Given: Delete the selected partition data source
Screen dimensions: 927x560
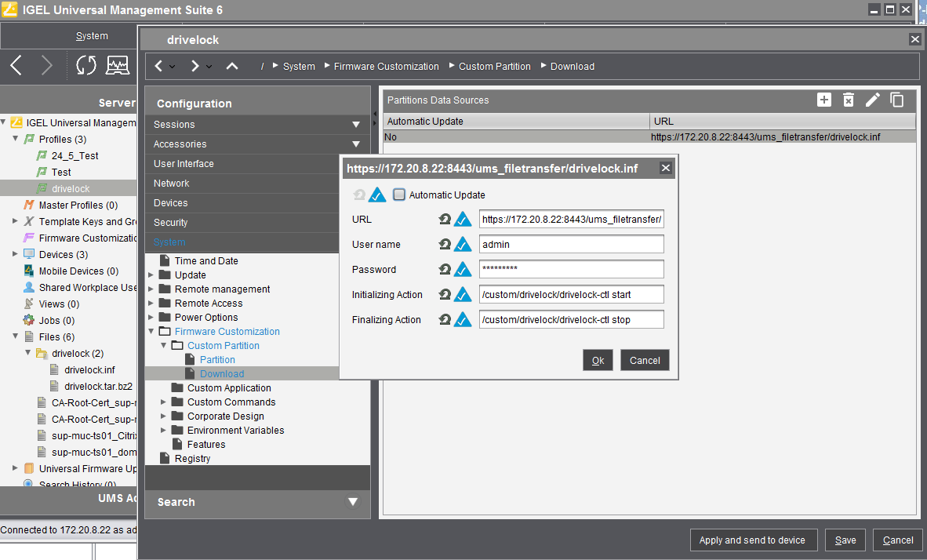Looking at the screenshot, I should pos(849,100).
